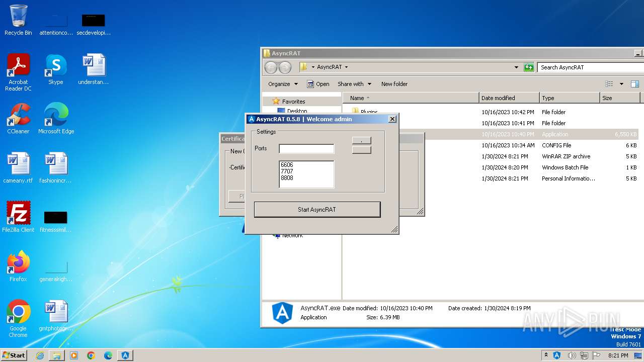Image resolution: width=644 pixels, height=362 pixels.
Task: Click Edge icon in the taskbar
Action: click(108, 355)
